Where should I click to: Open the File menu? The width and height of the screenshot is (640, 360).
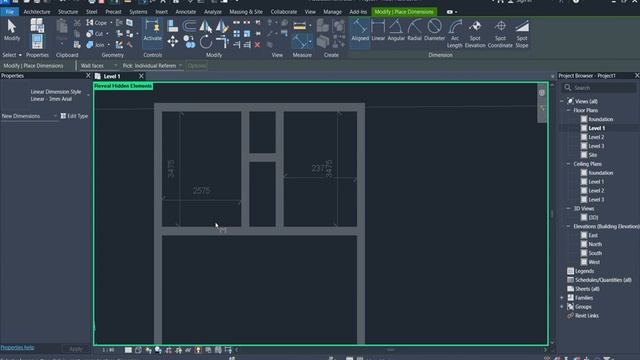(9, 12)
